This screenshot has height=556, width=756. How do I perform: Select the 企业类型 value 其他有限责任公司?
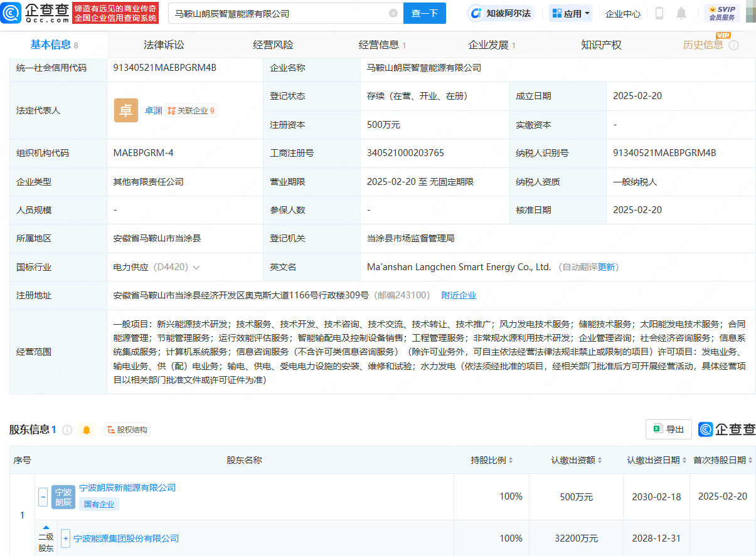tap(148, 182)
